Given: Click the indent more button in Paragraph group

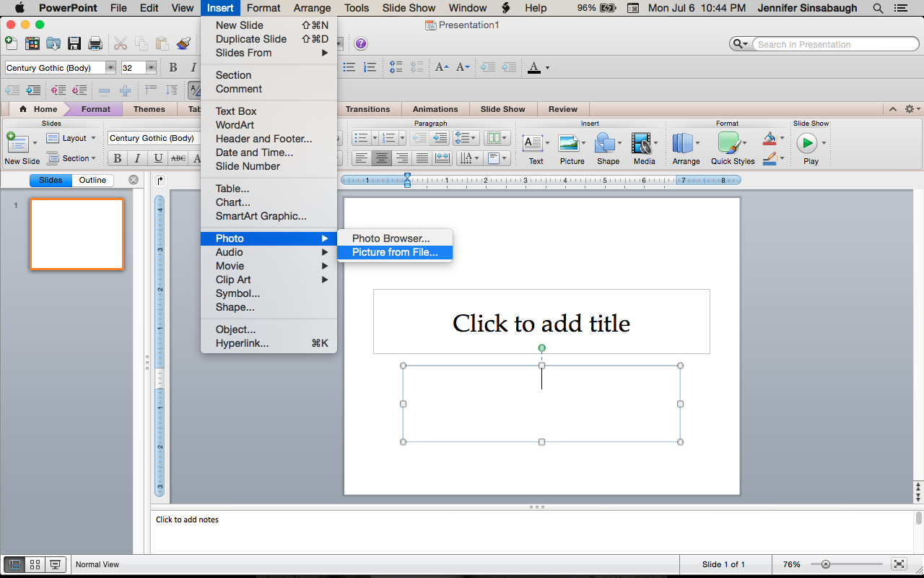Looking at the screenshot, I should click(439, 138).
